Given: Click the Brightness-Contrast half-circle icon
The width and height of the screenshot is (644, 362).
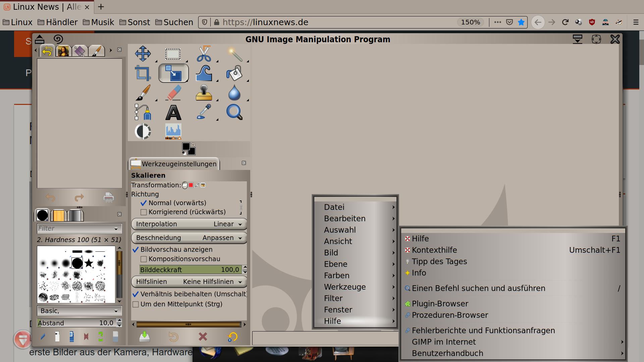Looking at the screenshot, I should [x=143, y=131].
